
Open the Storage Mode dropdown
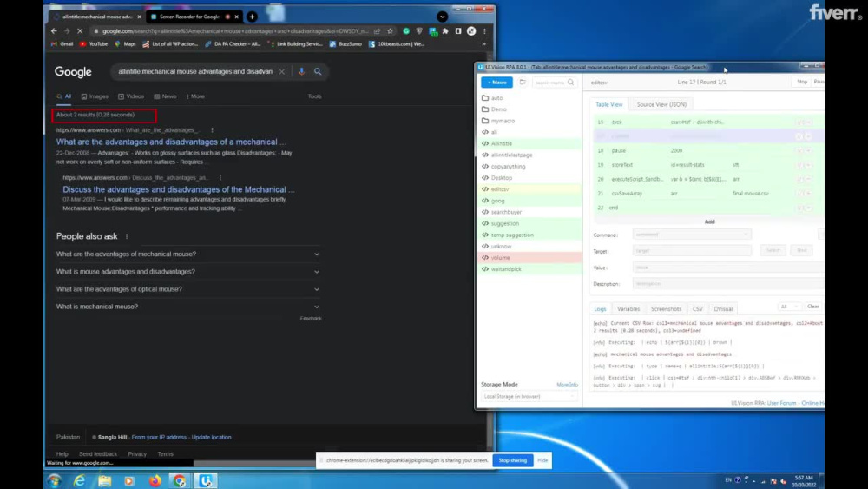(x=529, y=397)
